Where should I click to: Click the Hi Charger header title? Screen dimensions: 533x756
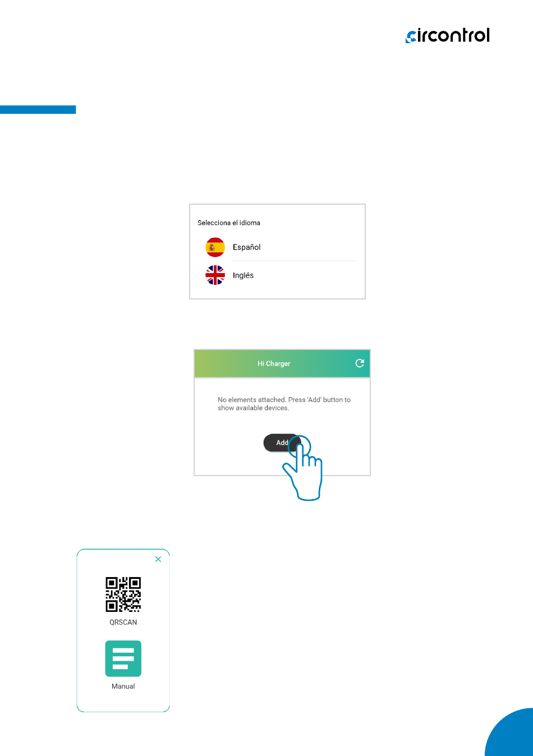(274, 363)
